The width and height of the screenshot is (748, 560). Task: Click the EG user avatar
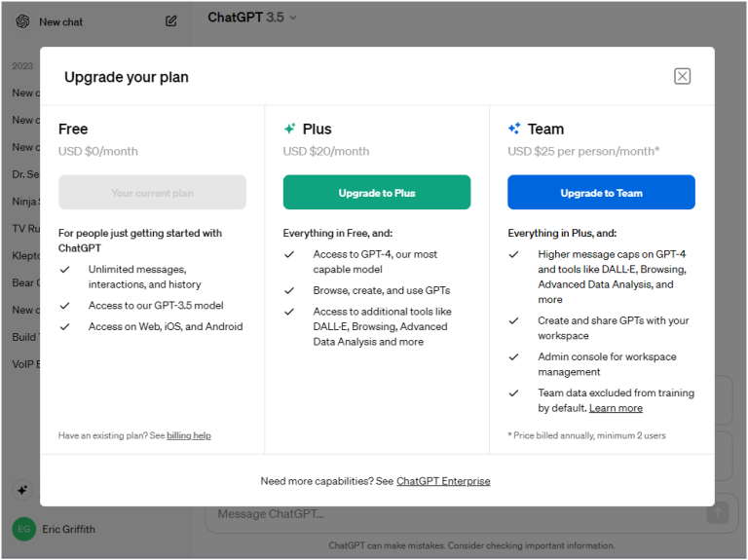pyautogui.click(x=23, y=529)
